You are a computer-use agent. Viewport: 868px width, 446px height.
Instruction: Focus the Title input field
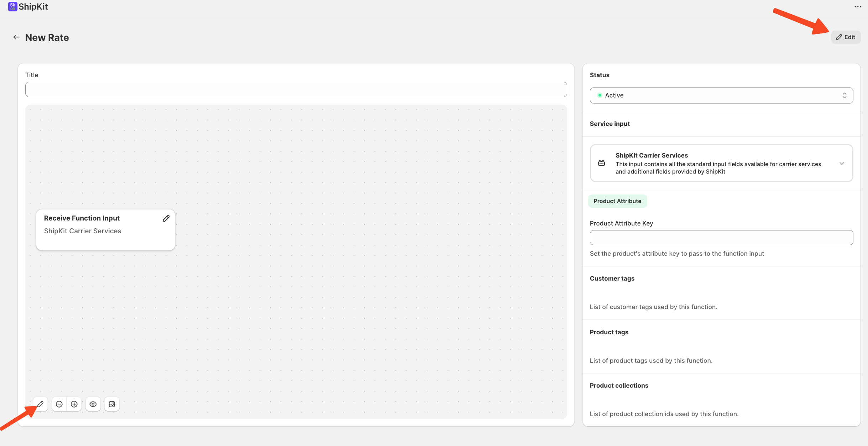pos(296,90)
